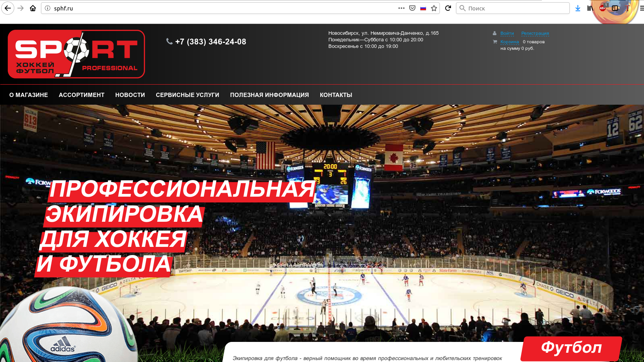Viewport: 644px width, 362px height.
Task: Open the page actions three-dots menu
Action: pos(401,8)
